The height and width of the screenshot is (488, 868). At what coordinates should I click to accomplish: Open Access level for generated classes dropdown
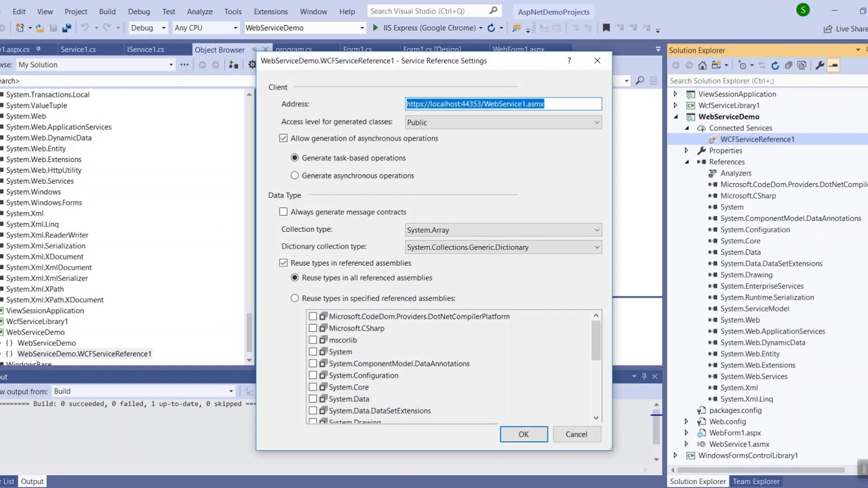(x=503, y=123)
